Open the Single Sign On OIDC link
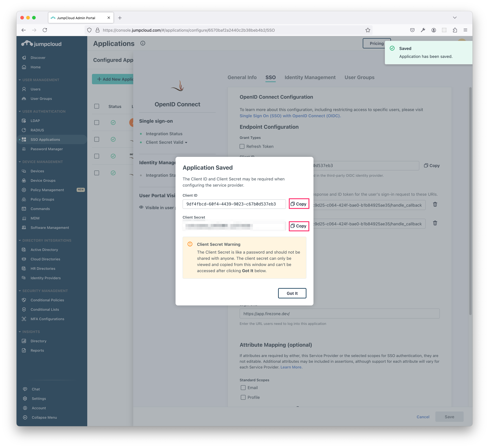489x448 pixels. coord(290,116)
